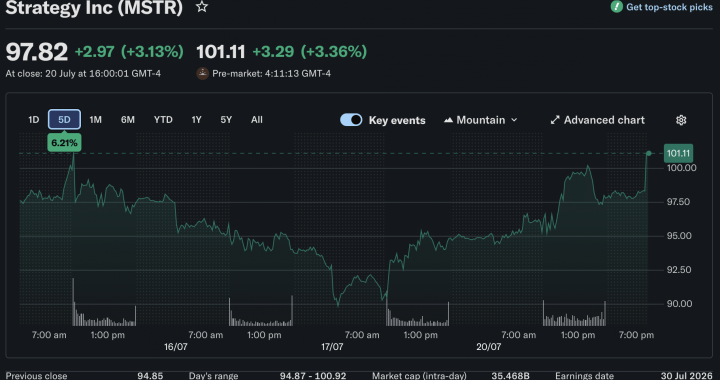Click the Strategy Inc (MSTR) title
Viewport: 720px width, 380px height.
click(x=94, y=8)
